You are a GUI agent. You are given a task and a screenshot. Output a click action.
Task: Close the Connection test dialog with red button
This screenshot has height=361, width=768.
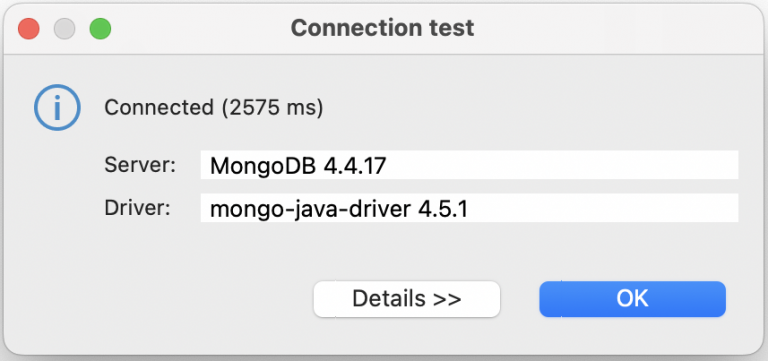(28, 29)
